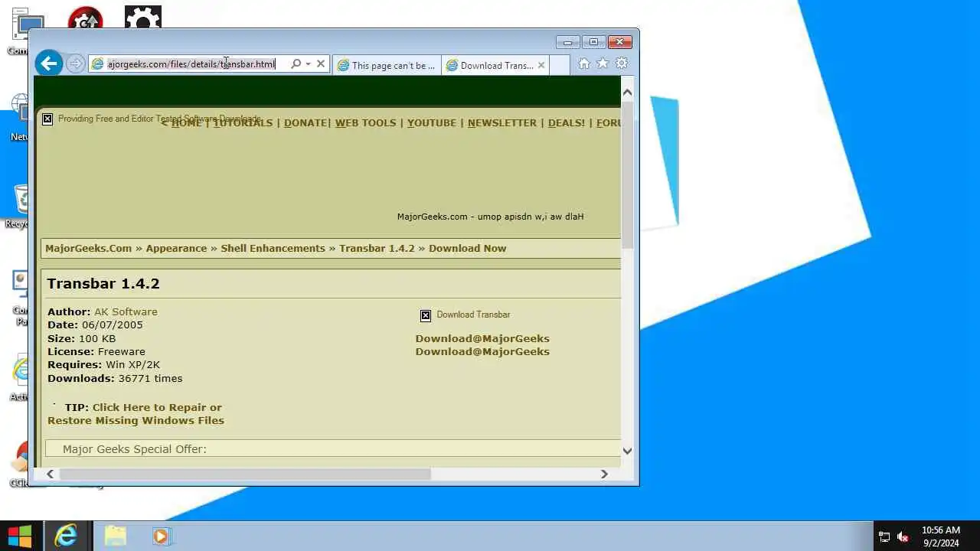Image resolution: width=980 pixels, height=551 pixels.
Task: Go back with the browser Back arrow
Action: [49, 64]
